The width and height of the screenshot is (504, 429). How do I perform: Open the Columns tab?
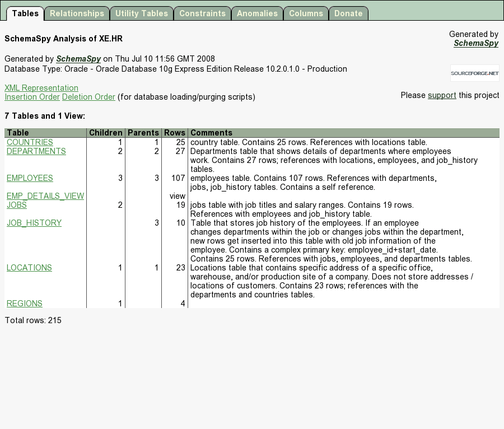coord(306,13)
